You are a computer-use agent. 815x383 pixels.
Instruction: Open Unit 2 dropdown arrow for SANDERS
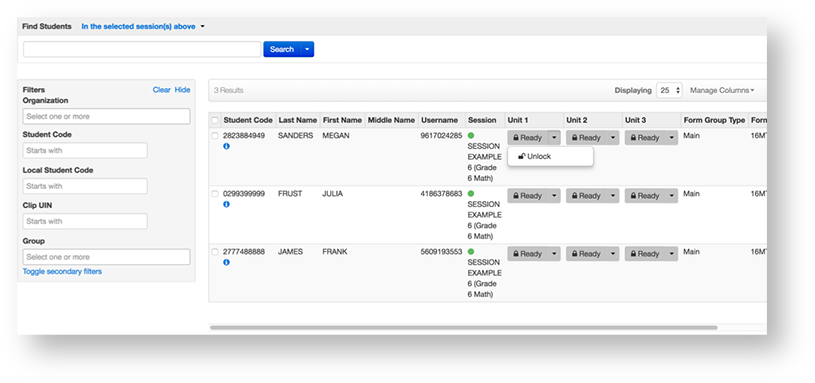tap(613, 138)
